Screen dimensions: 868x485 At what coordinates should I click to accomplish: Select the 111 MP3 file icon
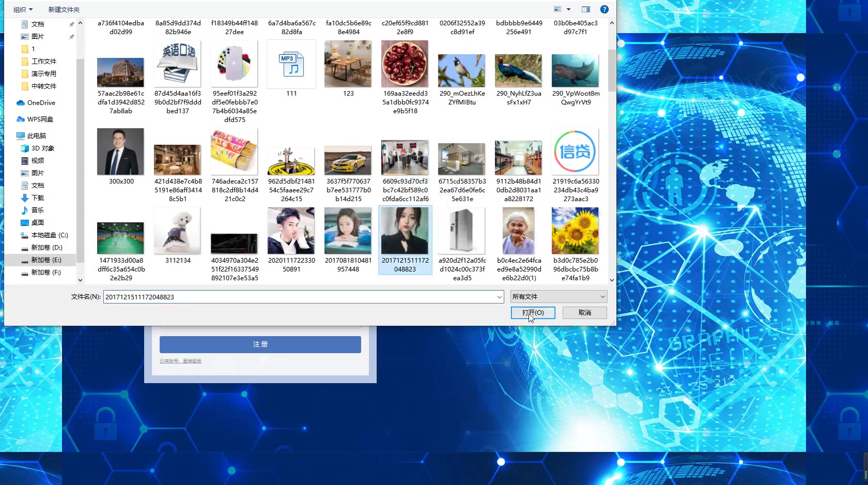click(x=291, y=66)
